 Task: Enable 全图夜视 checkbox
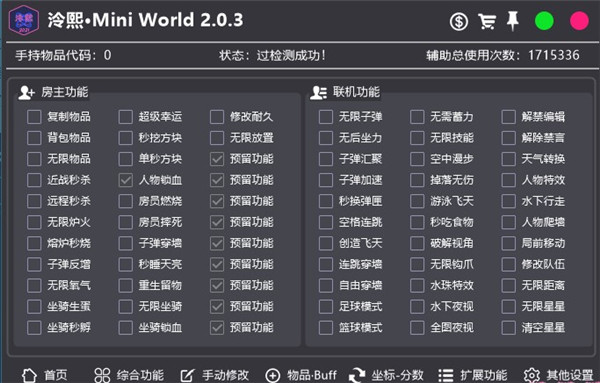pos(417,327)
